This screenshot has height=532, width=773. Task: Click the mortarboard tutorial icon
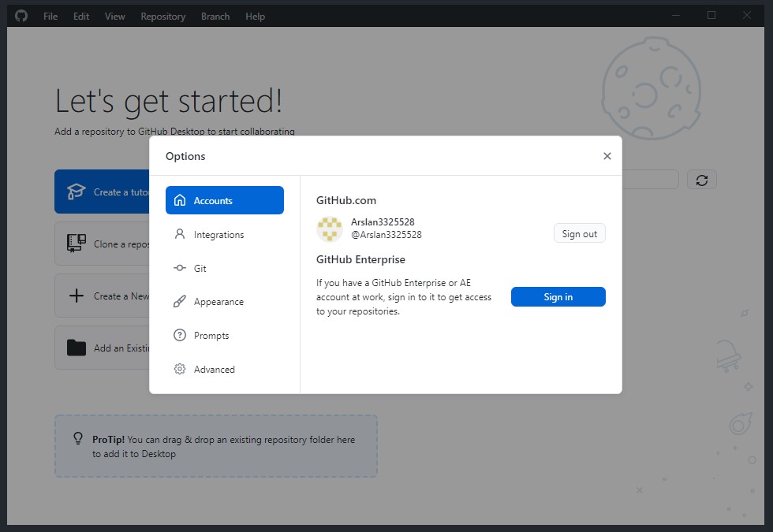click(76, 192)
